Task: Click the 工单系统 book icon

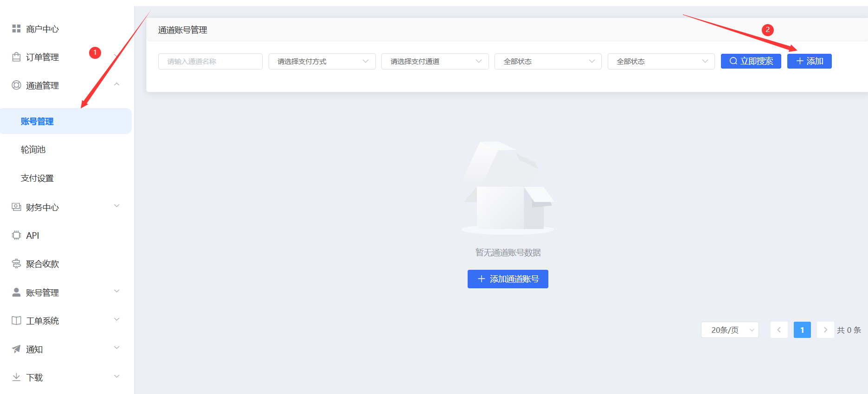Action: (16, 320)
